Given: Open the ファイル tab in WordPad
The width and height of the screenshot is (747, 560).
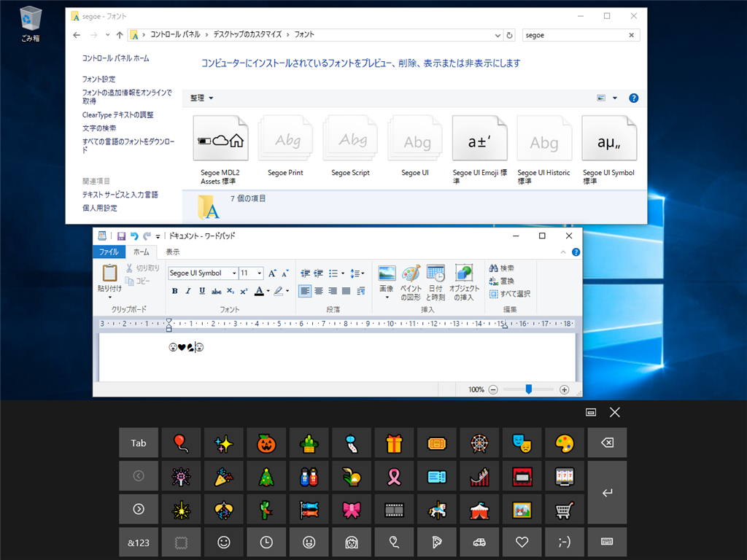Looking at the screenshot, I should coord(109,252).
